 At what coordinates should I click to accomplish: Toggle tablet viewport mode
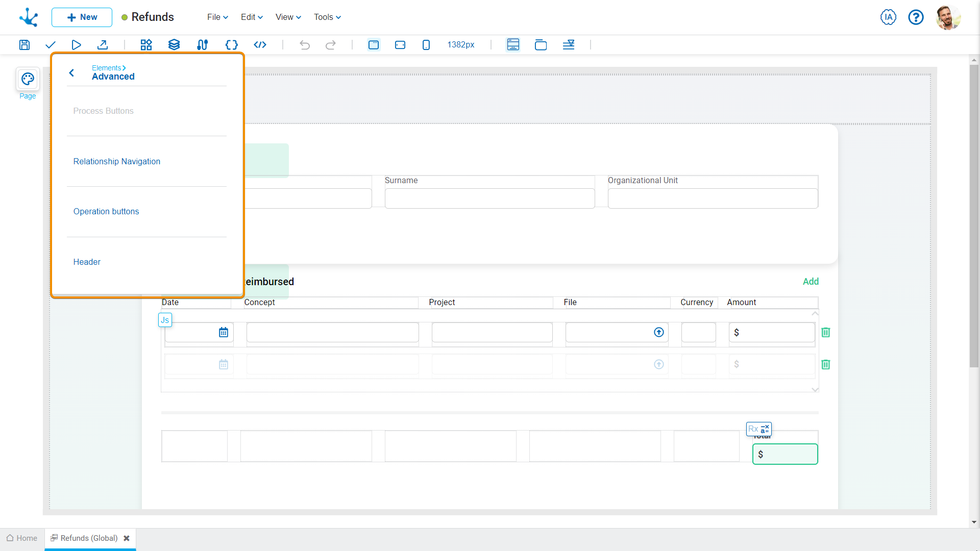click(x=400, y=44)
